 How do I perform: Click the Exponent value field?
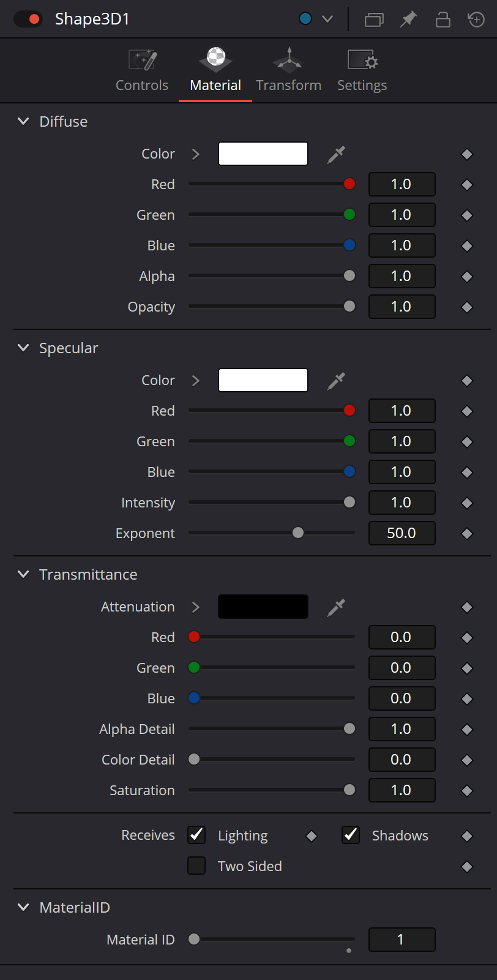(402, 533)
